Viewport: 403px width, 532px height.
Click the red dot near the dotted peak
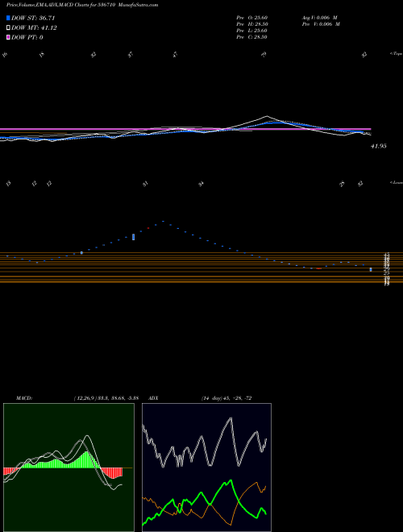tap(148, 228)
